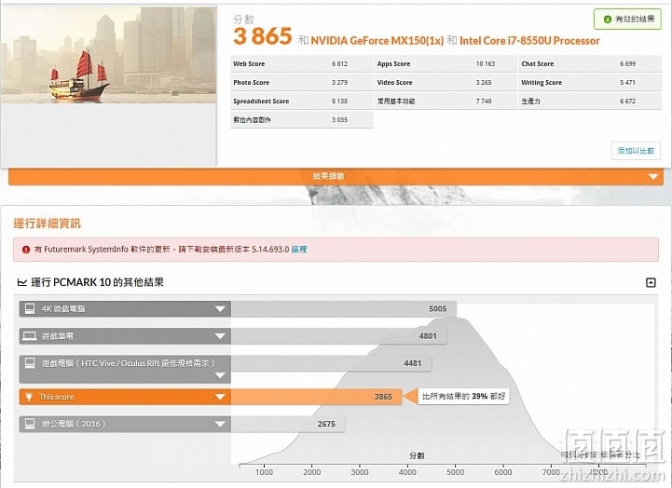The height and width of the screenshot is (488, 672).
Task: Click the monitor icon in HTC Vive row
Action: click(30, 363)
